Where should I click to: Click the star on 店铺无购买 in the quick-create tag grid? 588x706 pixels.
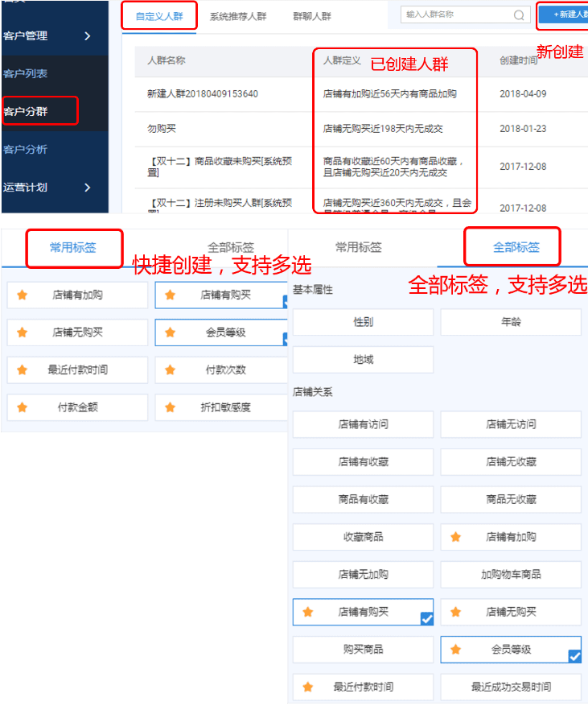(22, 332)
